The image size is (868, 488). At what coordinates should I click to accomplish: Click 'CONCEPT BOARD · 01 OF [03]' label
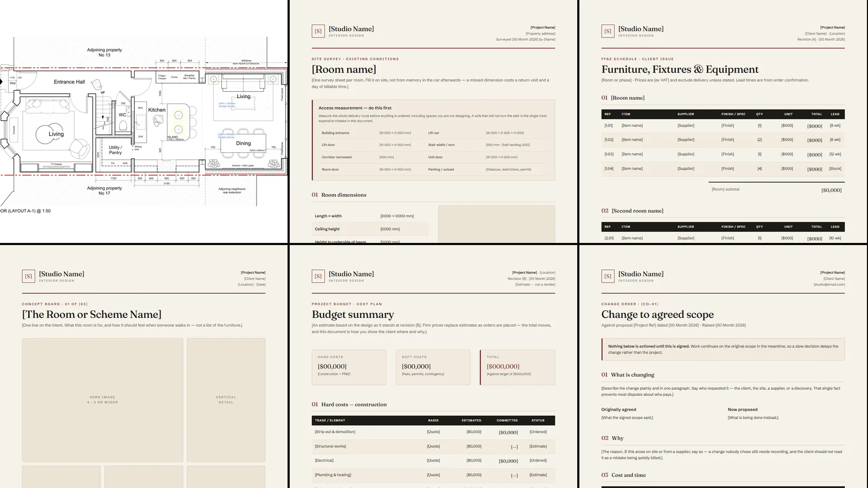point(55,304)
